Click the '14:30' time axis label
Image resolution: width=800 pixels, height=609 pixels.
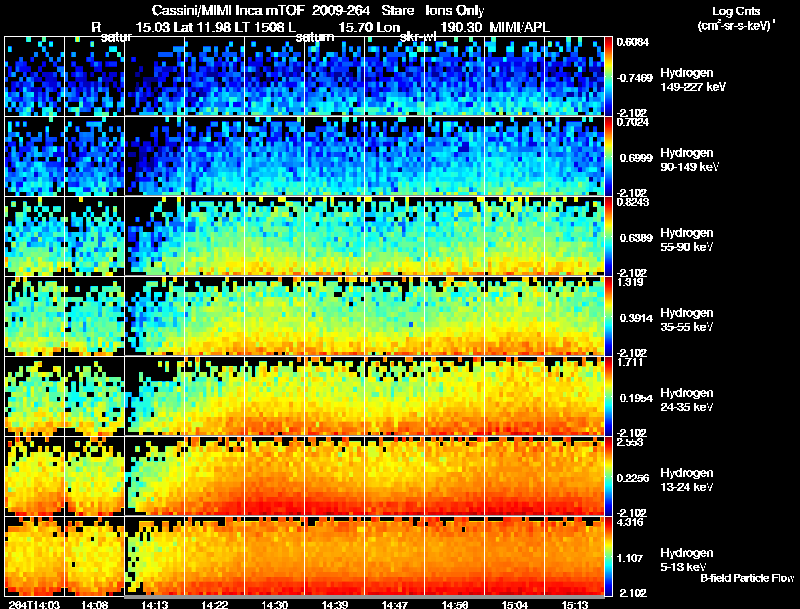274,604
